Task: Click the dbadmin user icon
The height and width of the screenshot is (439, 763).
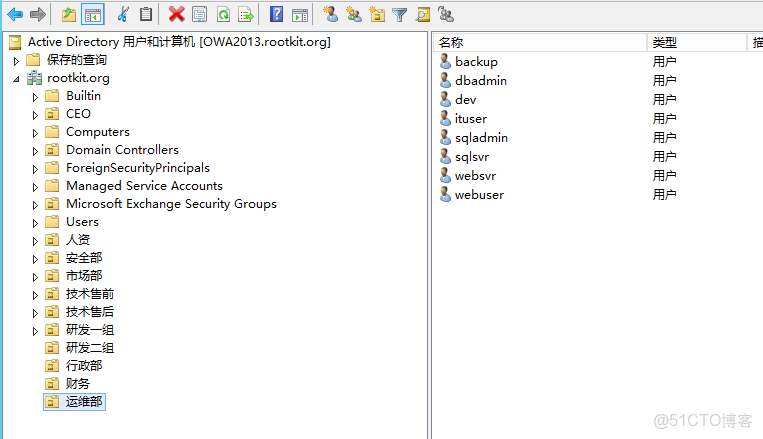Action: [445, 80]
